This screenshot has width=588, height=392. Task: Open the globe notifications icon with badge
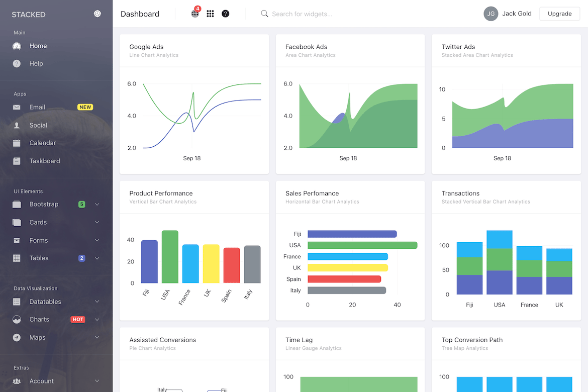(x=195, y=13)
